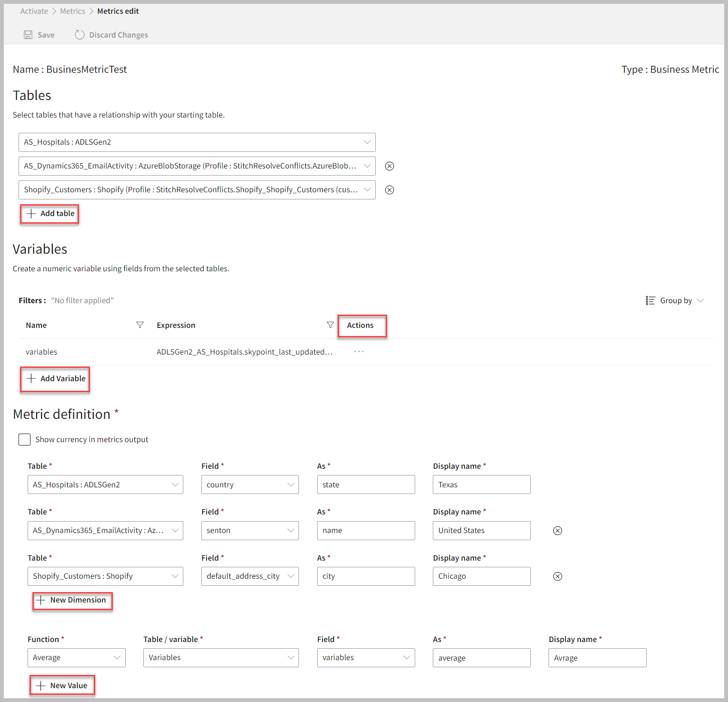Enable Show currency in metrics output
The image size is (728, 702).
[x=24, y=439]
